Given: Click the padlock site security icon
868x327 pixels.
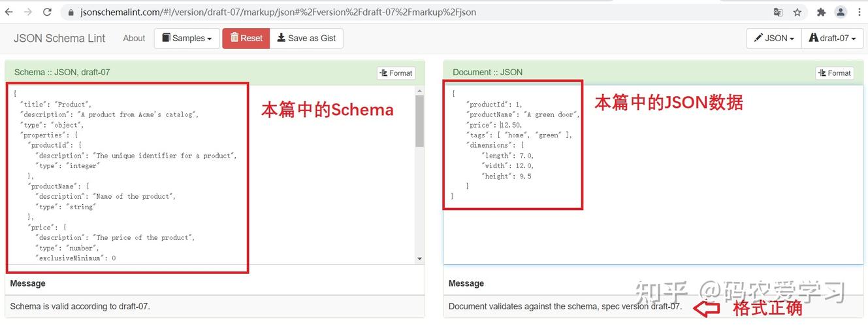Looking at the screenshot, I should [x=70, y=12].
